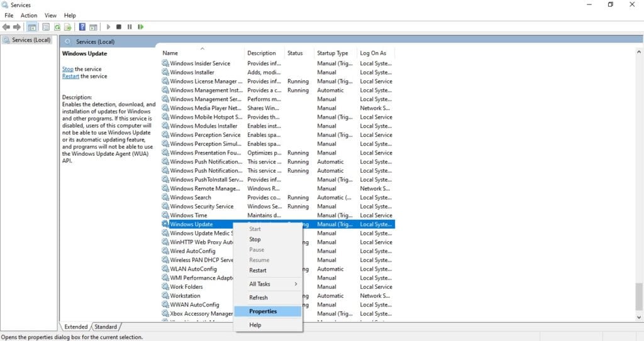
Task: Click the Stop the service link
Action: tap(68, 69)
